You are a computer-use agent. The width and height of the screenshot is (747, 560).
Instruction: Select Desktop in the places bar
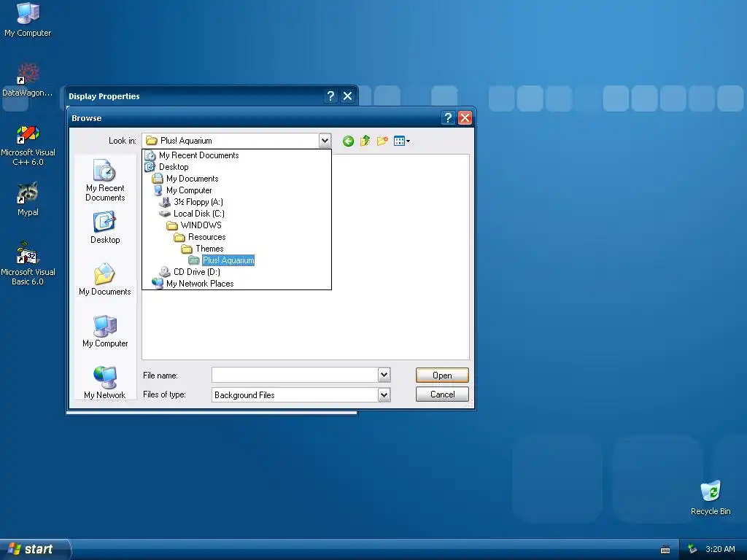(x=105, y=227)
